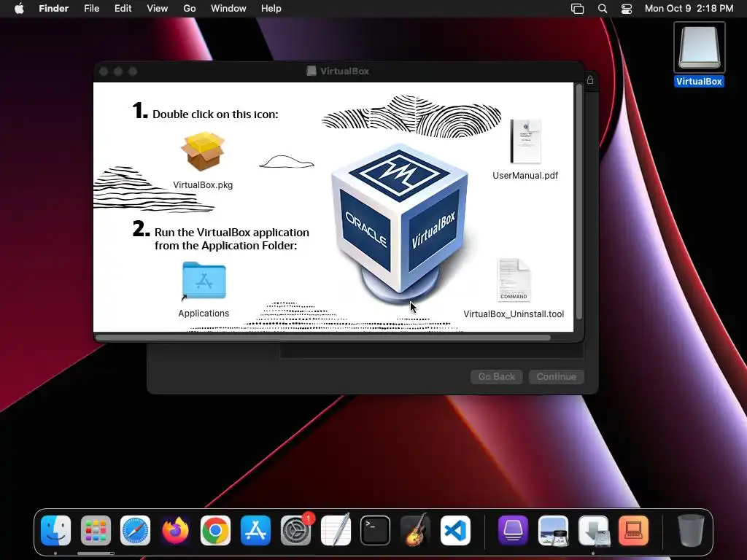Select the UserManual.pdf document icon
The image size is (747, 560).
click(x=525, y=141)
